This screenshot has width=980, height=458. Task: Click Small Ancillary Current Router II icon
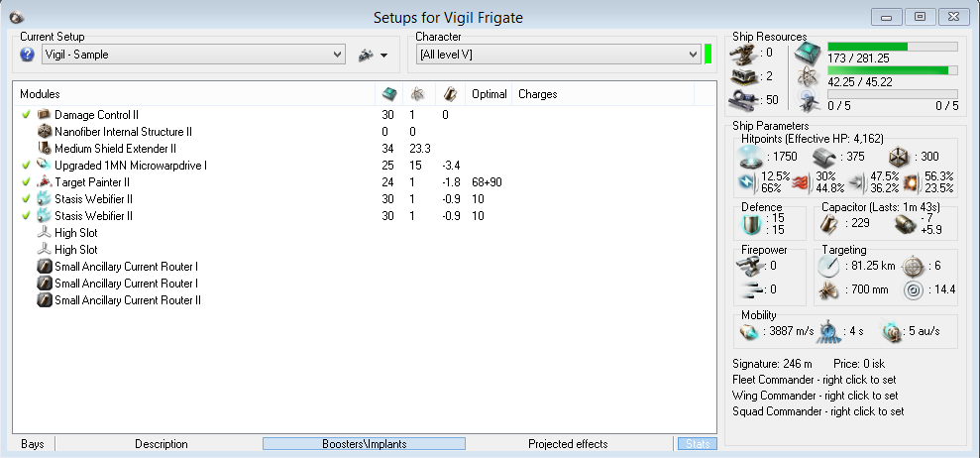tap(44, 300)
